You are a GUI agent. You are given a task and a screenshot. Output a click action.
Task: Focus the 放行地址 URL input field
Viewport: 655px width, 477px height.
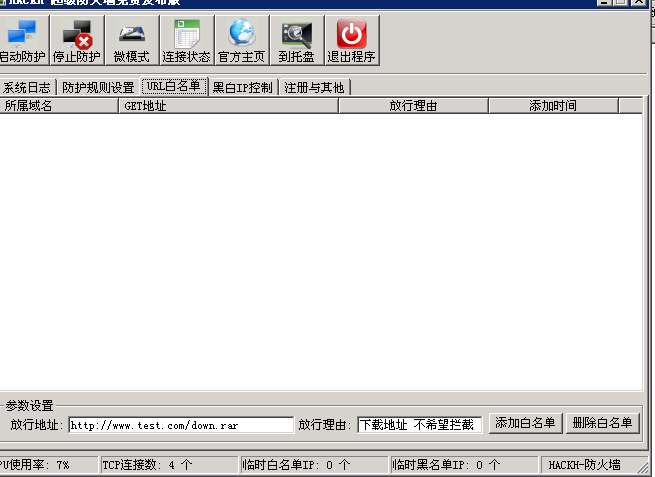click(x=181, y=425)
